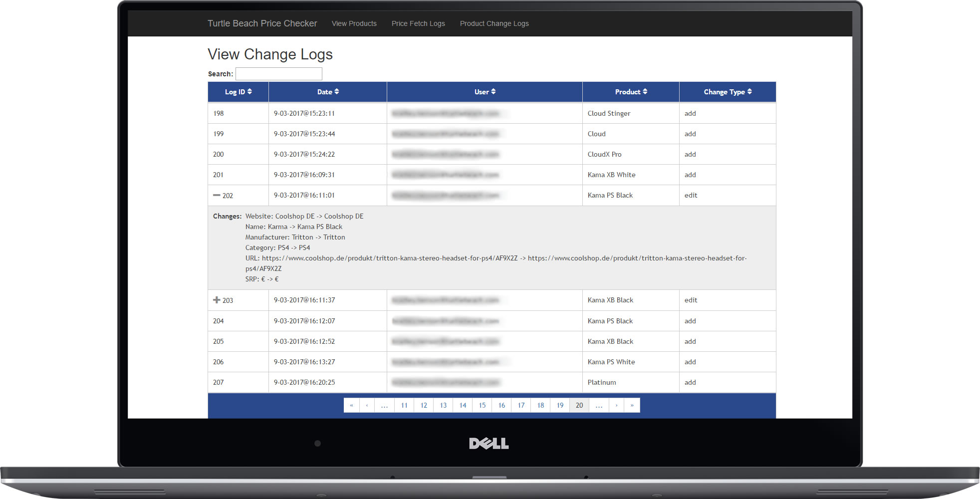Sort table by Product column
The height and width of the screenshot is (499, 980).
click(x=631, y=92)
